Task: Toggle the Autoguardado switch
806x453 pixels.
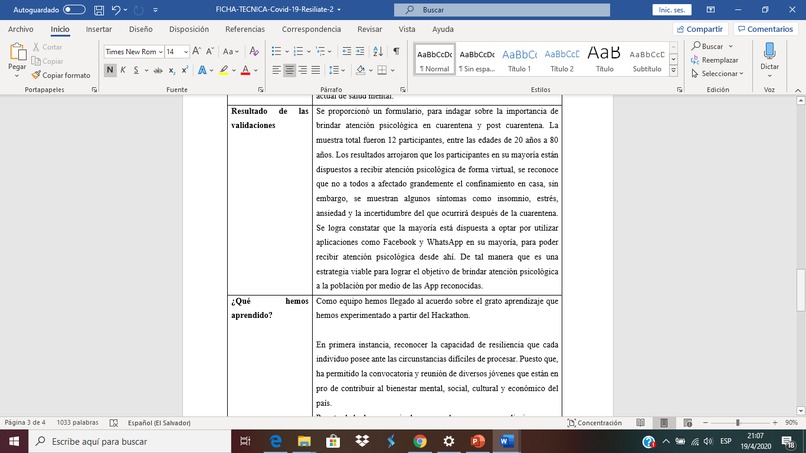Action: (x=74, y=10)
